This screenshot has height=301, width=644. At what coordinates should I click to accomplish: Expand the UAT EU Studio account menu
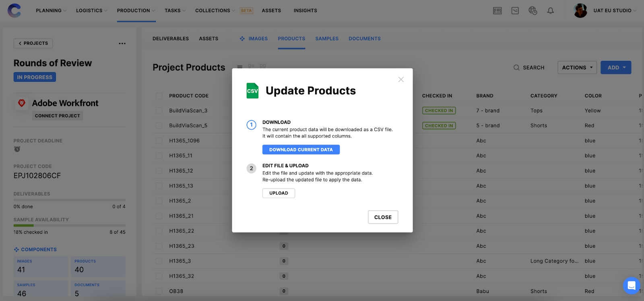click(x=614, y=11)
